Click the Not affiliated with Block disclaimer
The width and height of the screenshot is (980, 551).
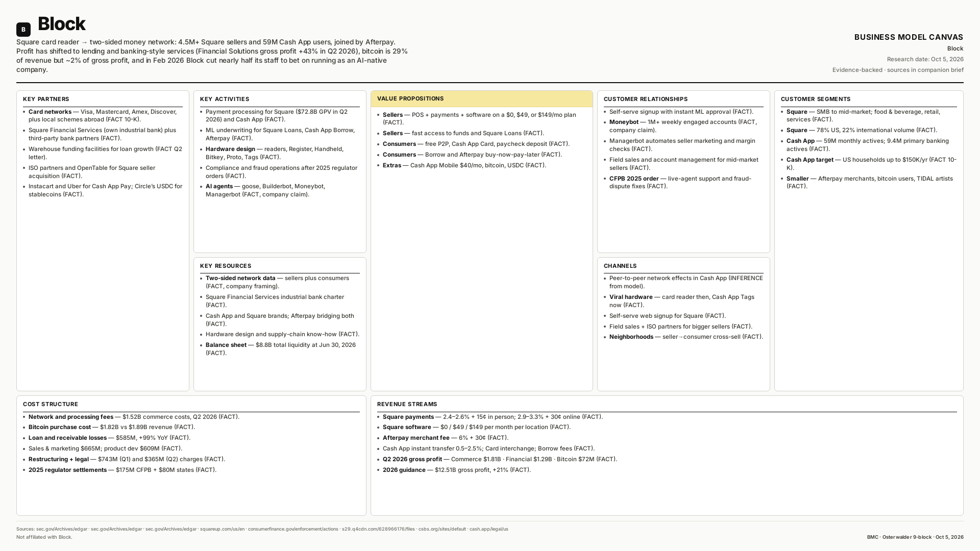(44, 537)
